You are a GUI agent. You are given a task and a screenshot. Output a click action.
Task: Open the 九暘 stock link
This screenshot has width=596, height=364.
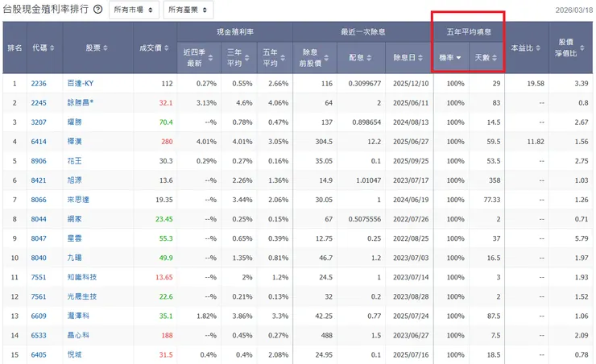pyautogui.click(x=74, y=258)
